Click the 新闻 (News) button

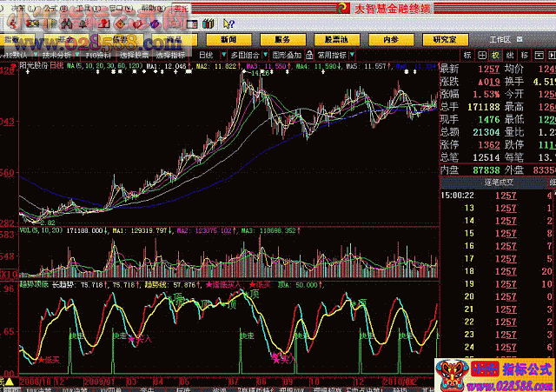[228, 39]
